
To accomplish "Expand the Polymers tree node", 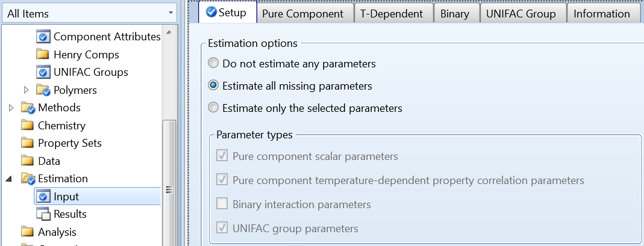I will point(26,90).
